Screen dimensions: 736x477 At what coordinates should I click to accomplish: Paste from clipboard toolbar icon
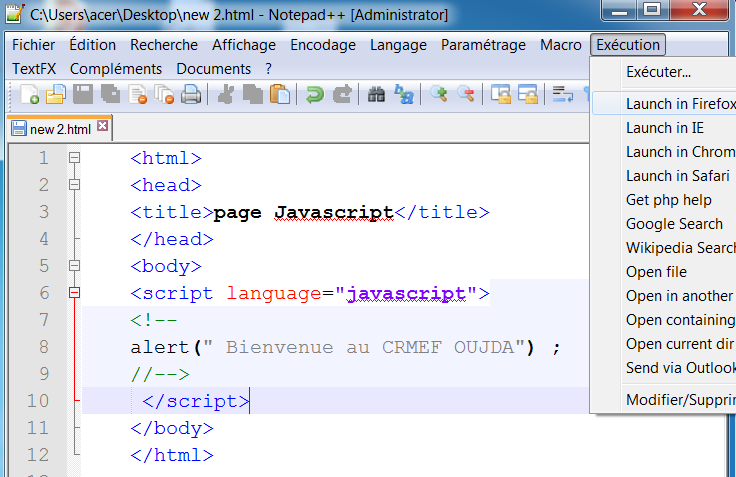(x=280, y=94)
